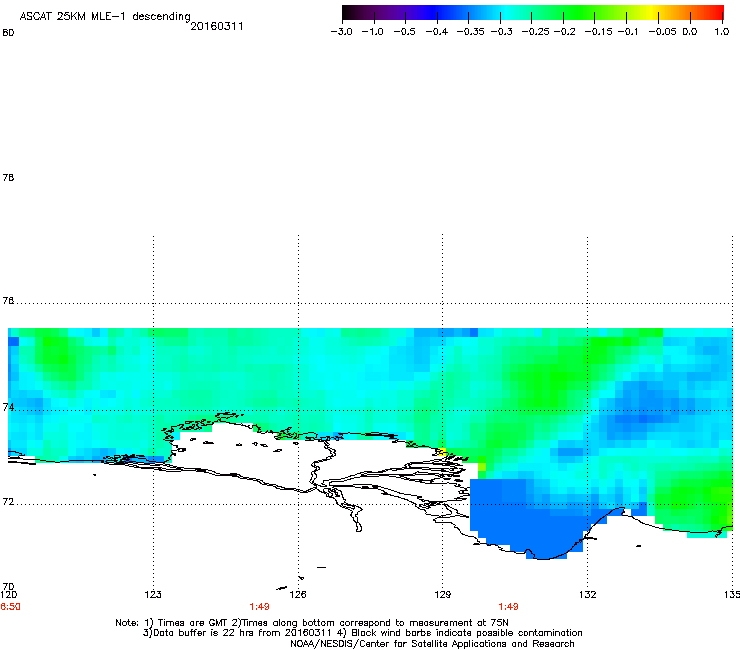Click the colorbar label -0.25
This screenshot has width=740, height=650.
536,32
